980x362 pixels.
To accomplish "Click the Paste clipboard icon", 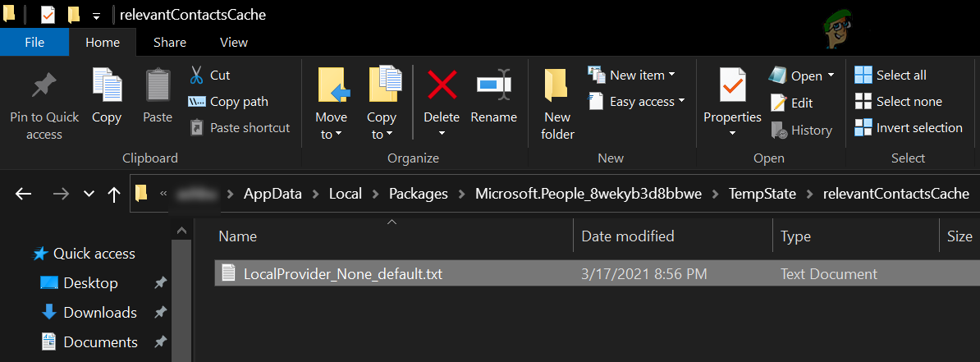I will tap(158, 85).
